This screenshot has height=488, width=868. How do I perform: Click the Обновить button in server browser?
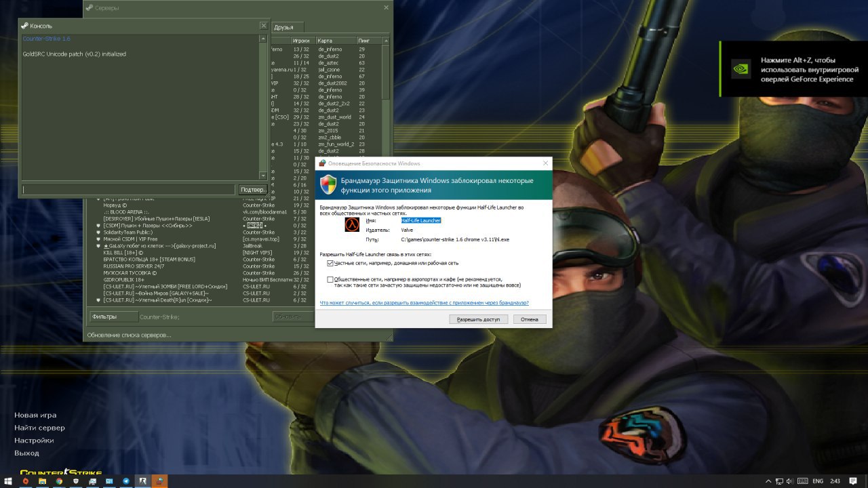click(292, 317)
